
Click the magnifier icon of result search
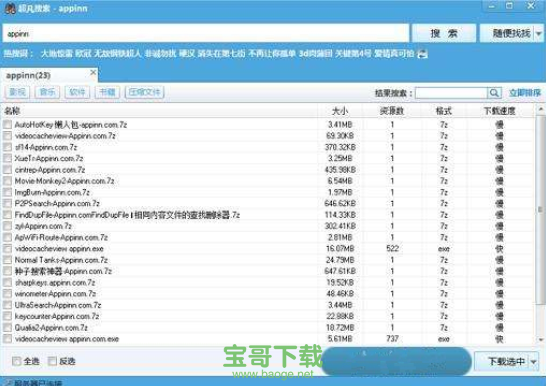click(494, 93)
